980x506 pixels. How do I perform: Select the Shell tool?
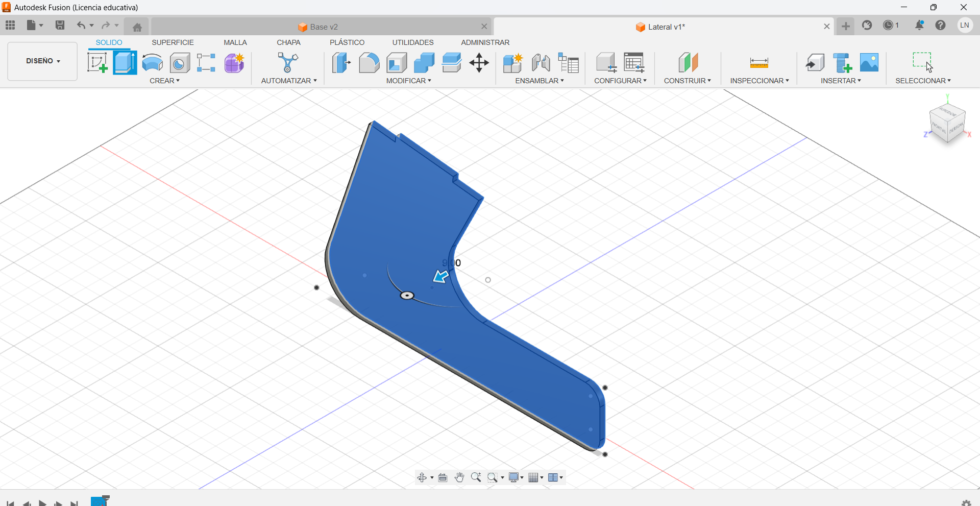coord(397,63)
